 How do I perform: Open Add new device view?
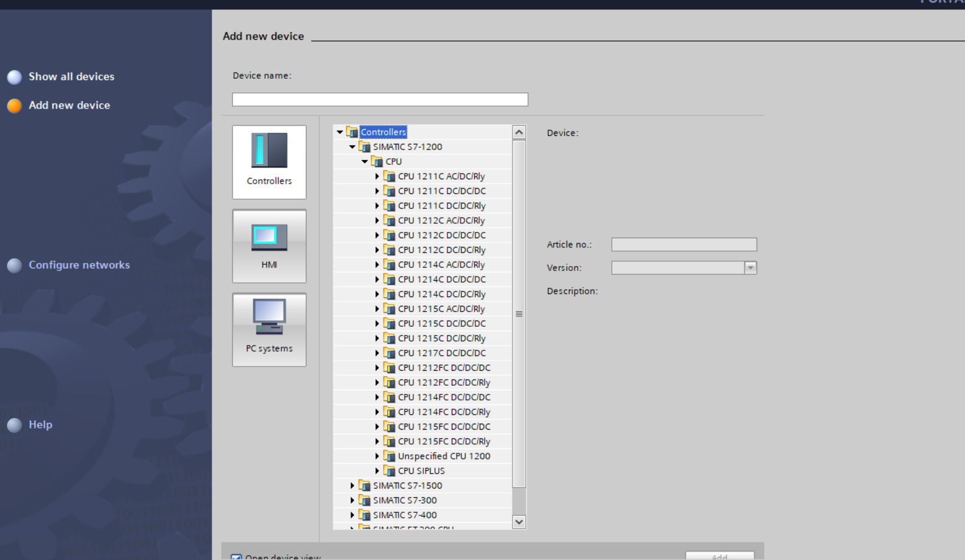[x=70, y=105]
